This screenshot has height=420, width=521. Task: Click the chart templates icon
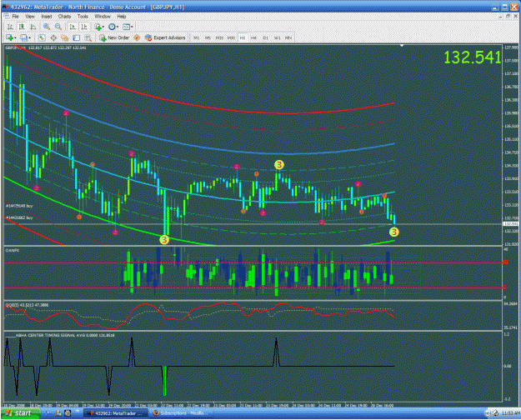126,27
